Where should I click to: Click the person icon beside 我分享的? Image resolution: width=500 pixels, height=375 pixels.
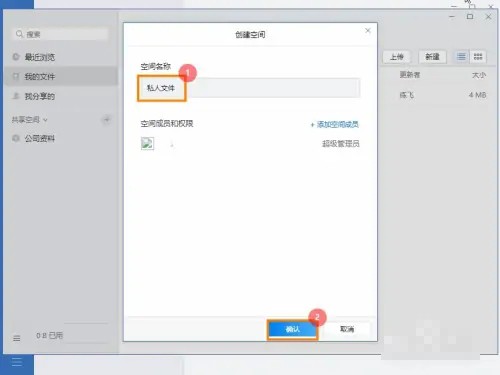16,96
